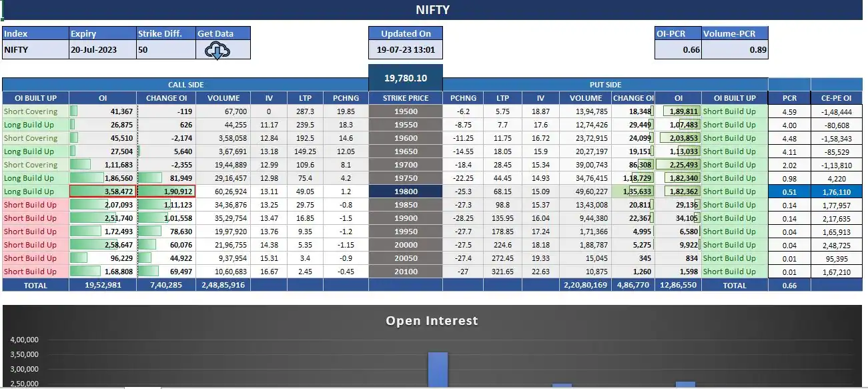This screenshot has width=868, height=389.
Task: Click PCR value 4.59
Action: [789, 111]
